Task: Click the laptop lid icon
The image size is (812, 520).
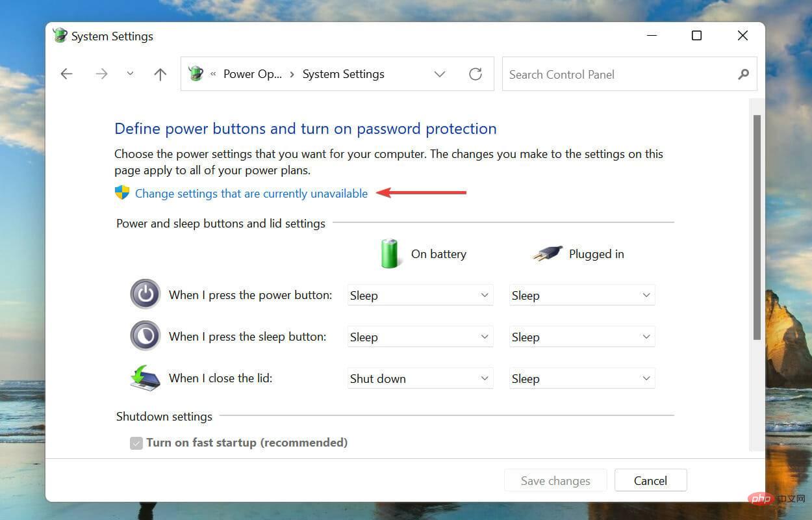Action: [x=144, y=378]
